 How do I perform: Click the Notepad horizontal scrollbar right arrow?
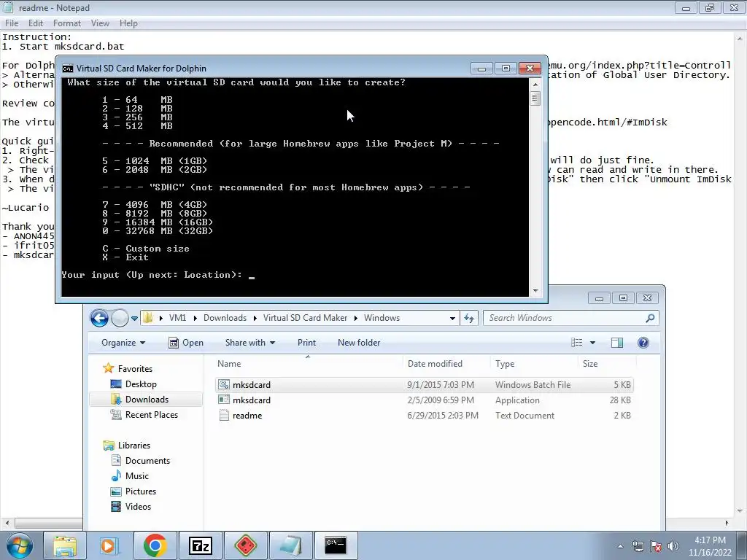point(727,523)
